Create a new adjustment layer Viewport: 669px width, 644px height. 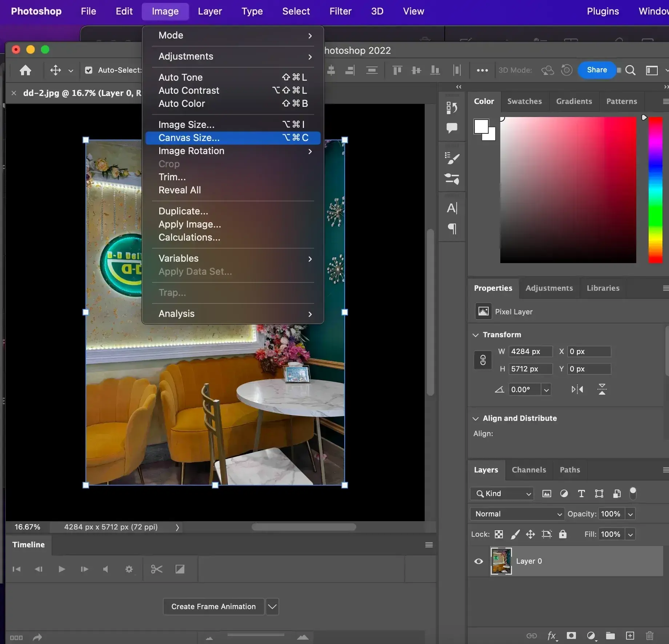point(592,636)
